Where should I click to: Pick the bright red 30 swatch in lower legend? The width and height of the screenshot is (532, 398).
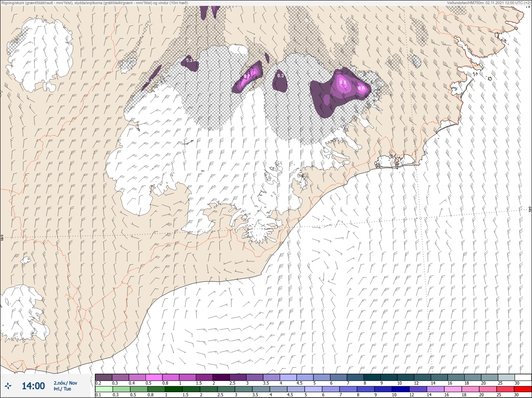(x=522, y=389)
